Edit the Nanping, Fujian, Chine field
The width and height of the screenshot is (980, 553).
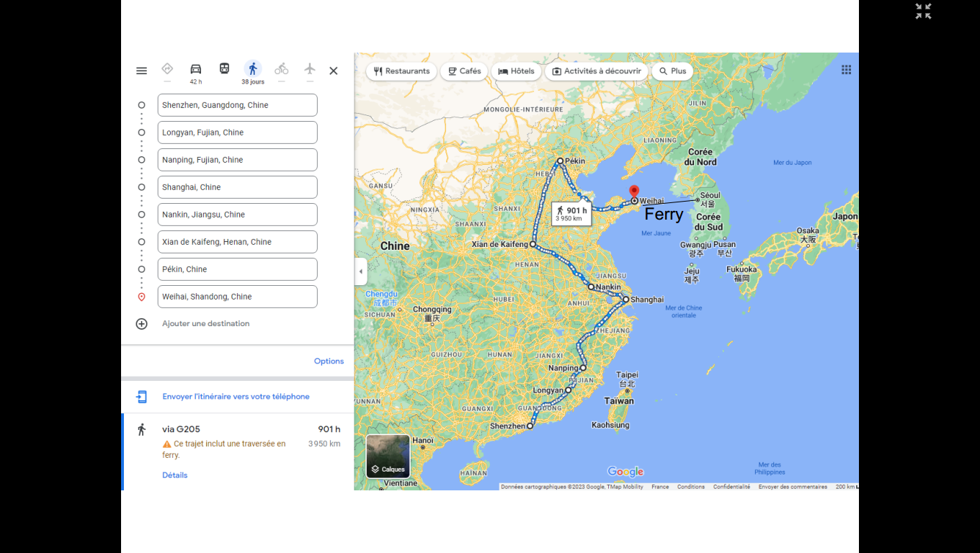pos(237,160)
